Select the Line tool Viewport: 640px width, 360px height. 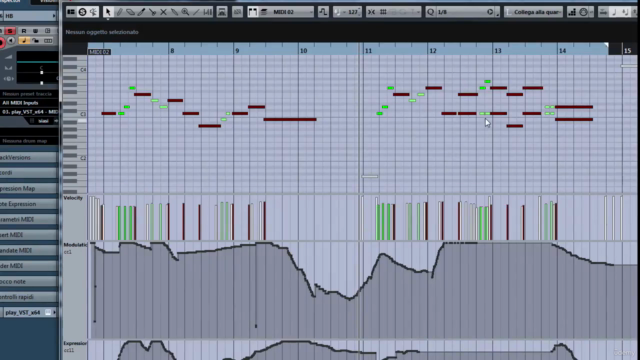point(196,12)
